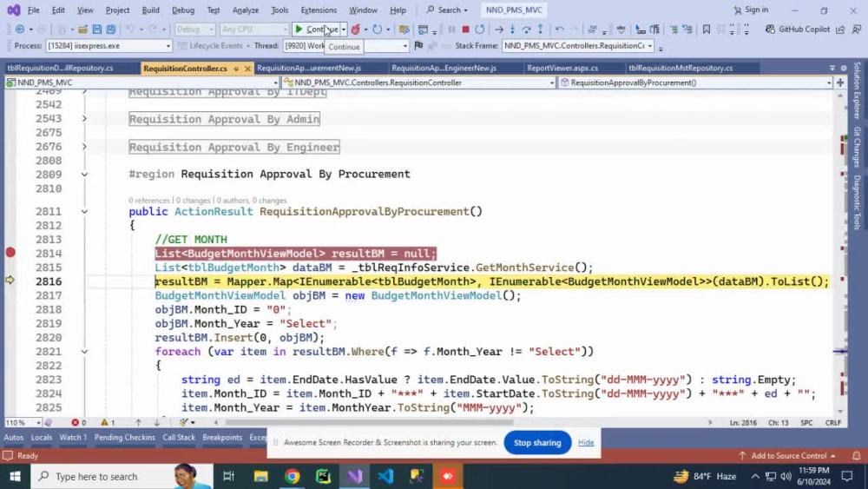Click the Hot Reload flame icon

click(x=355, y=29)
